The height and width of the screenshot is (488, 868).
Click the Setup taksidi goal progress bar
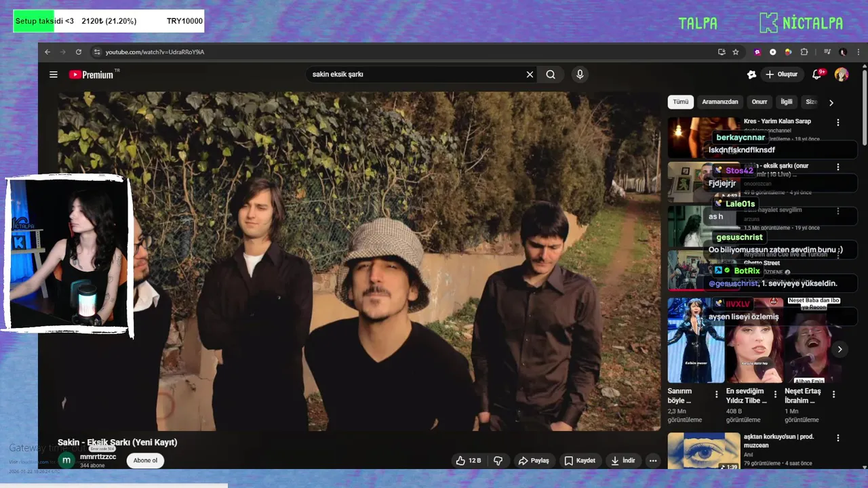tap(108, 21)
